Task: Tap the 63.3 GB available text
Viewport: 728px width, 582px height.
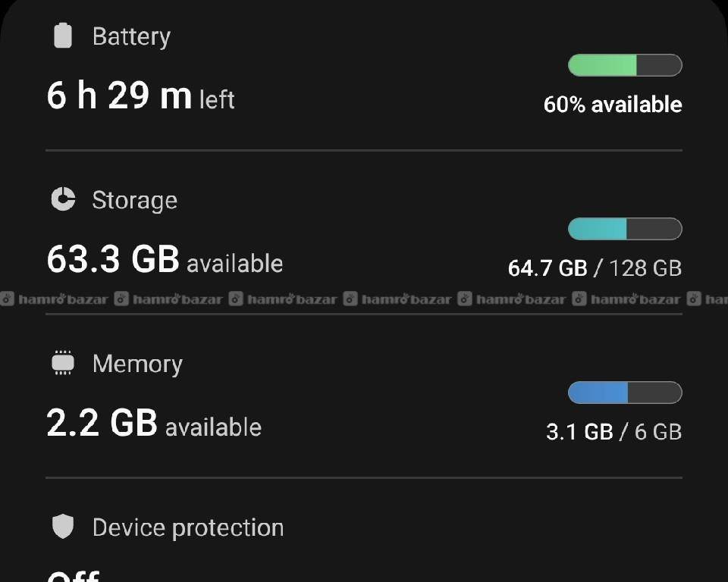Action: coord(165,260)
